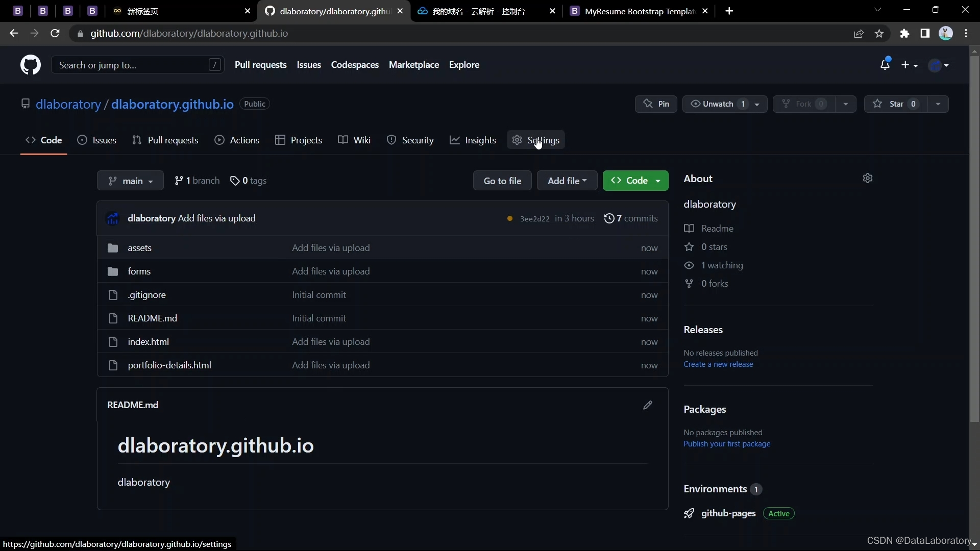Screen dimensions: 980x551
Task: Open the notifications bell
Action: (885, 65)
